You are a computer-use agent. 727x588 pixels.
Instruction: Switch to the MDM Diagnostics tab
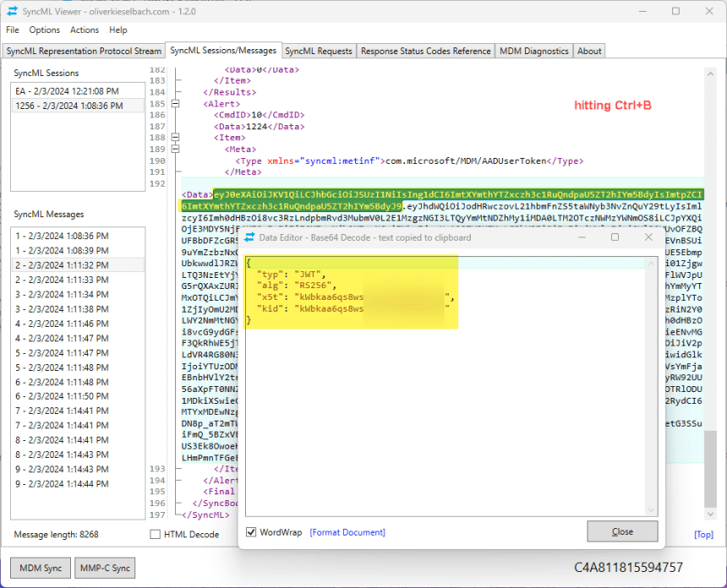click(533, 51)
